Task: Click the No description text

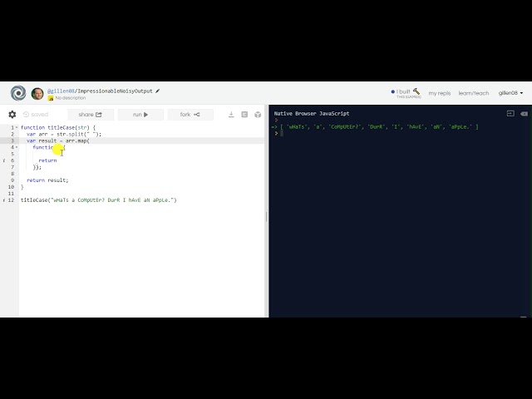Action: tap(71, 98)
